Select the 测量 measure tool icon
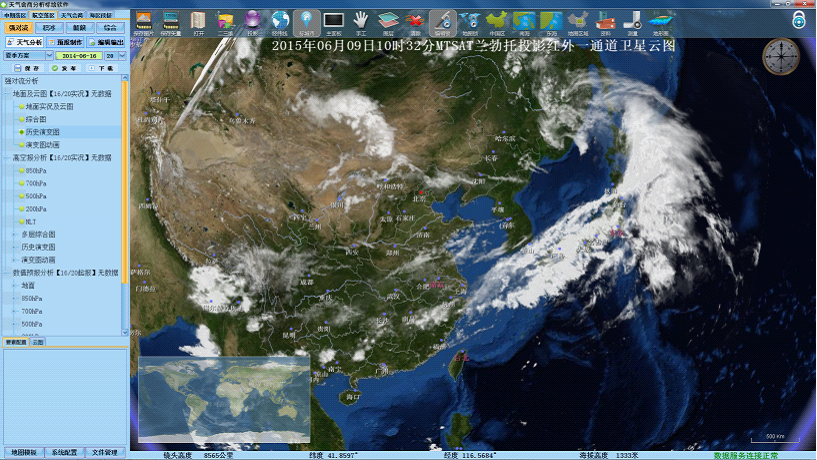The width and height of the screenshot is (817, 460). point(633,23)
